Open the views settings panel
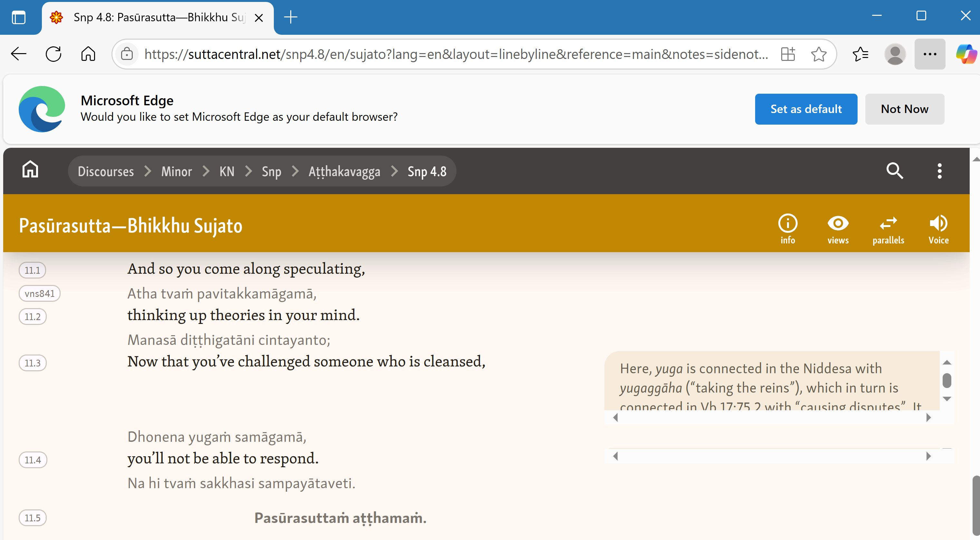Screen dimensions: 980x540 838,229
